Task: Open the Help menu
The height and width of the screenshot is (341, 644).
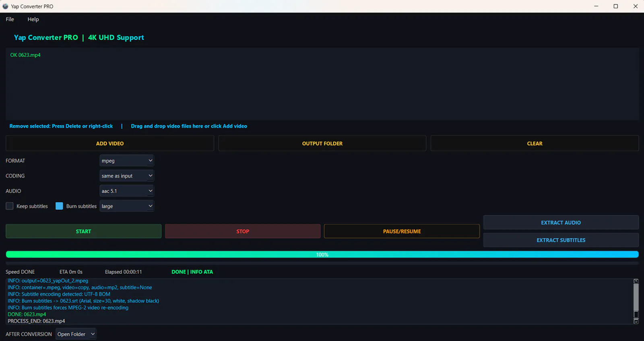Action: (33, 19)
